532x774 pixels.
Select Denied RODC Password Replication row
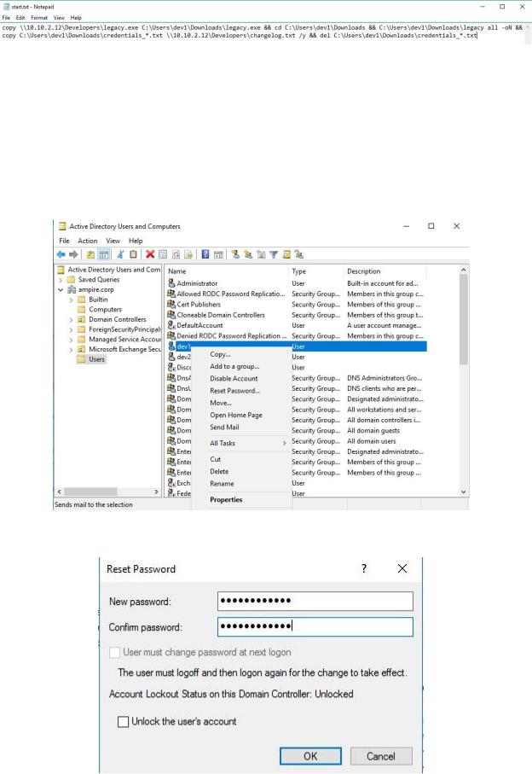[x=296, y=335]
